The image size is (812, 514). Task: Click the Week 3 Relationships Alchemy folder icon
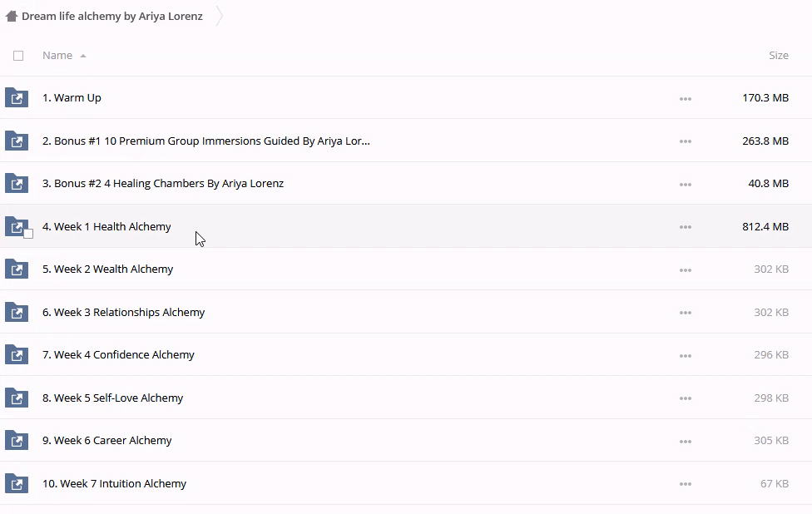coord(17,313)
